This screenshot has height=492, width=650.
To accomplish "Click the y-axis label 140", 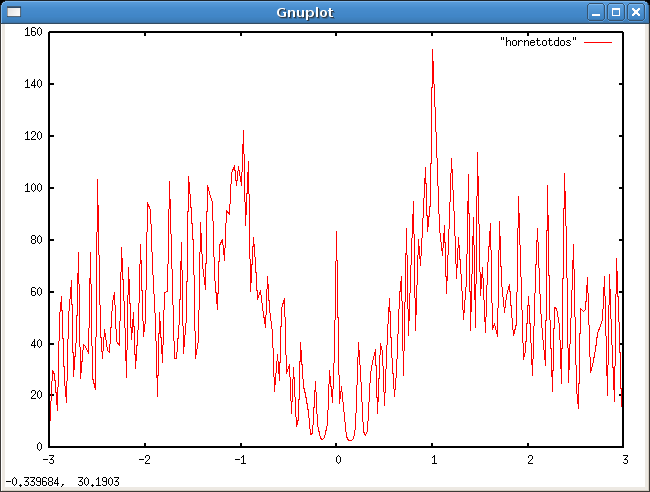I will point(33,84).
